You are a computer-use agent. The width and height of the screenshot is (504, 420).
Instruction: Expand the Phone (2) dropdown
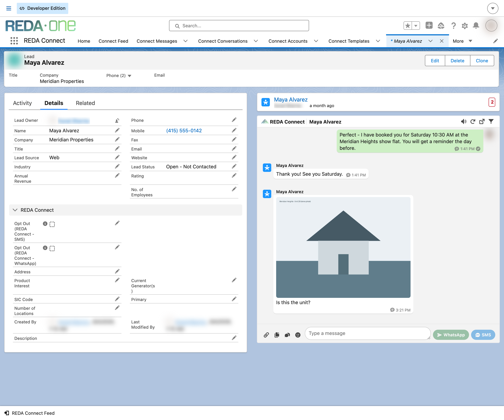tap(130, 76)
